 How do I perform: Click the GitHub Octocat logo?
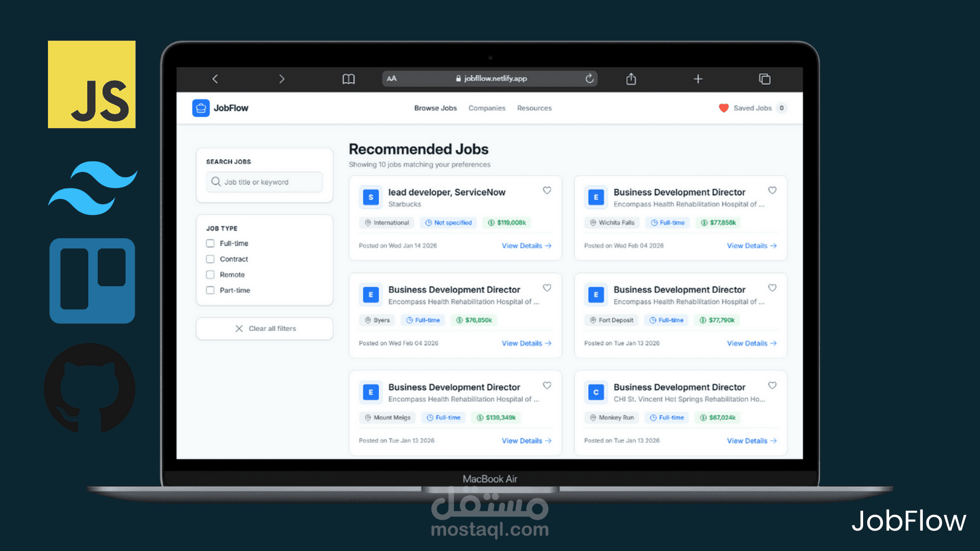click(90, 388)
